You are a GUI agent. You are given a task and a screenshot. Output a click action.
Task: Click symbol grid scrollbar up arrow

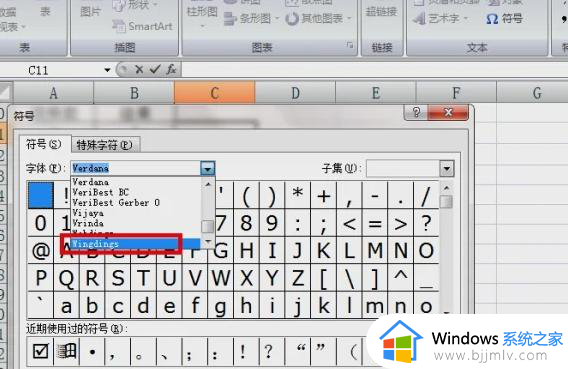tap(446, 188)
